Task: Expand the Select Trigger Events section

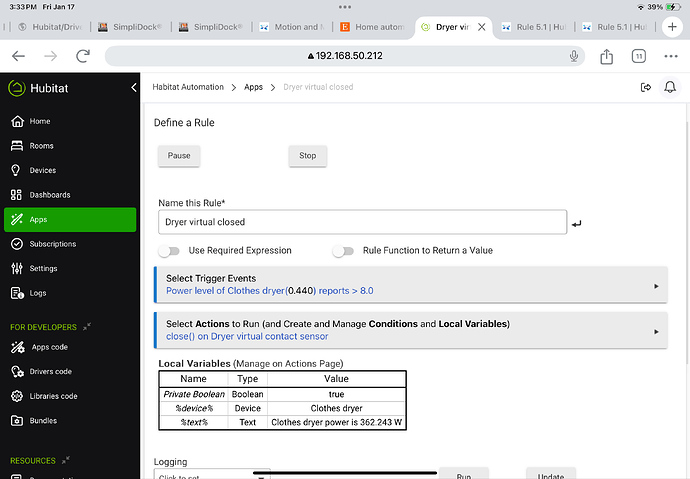Action: 411,285
